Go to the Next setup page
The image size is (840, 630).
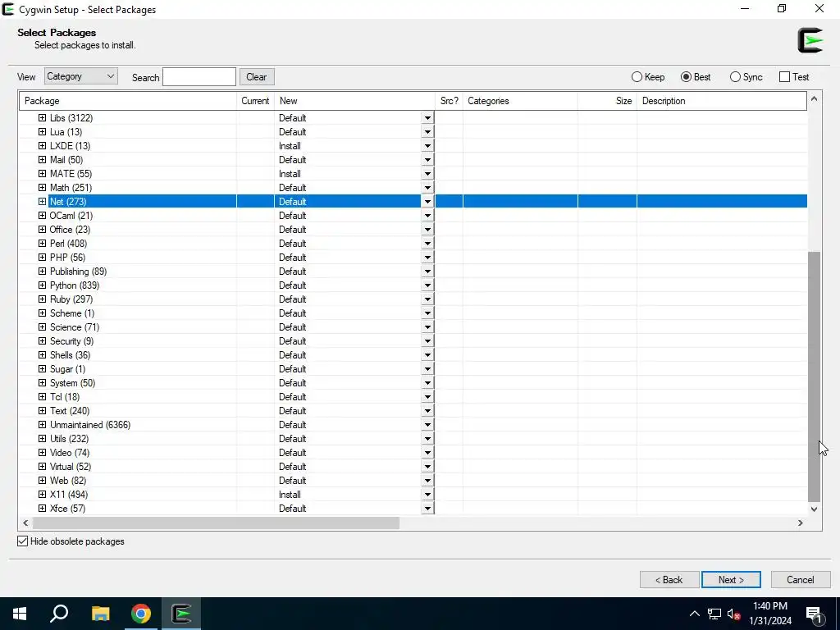click(731, 580)
